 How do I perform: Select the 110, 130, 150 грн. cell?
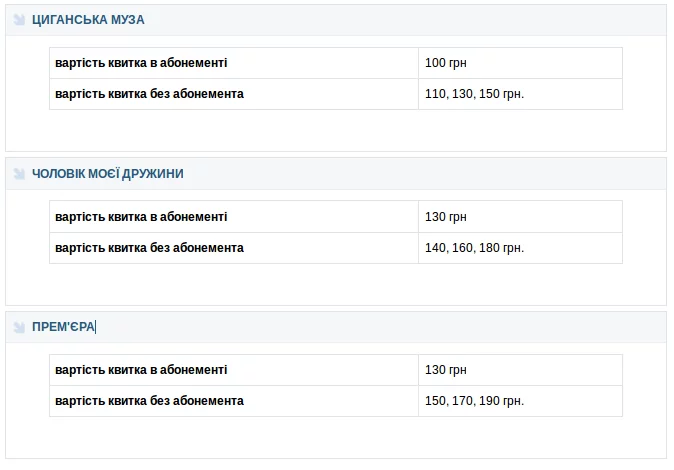[474, 94]
